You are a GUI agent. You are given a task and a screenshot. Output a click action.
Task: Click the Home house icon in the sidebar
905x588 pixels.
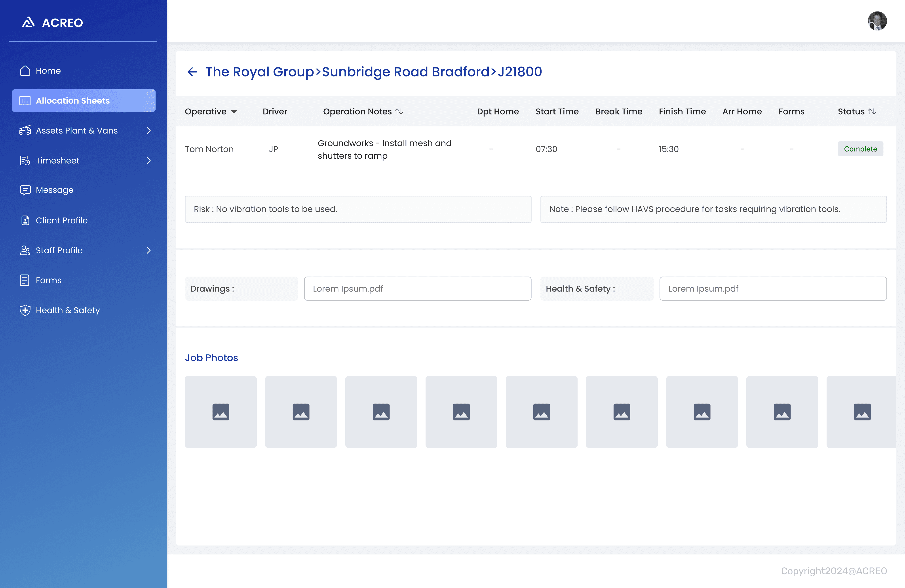[25, 71]
